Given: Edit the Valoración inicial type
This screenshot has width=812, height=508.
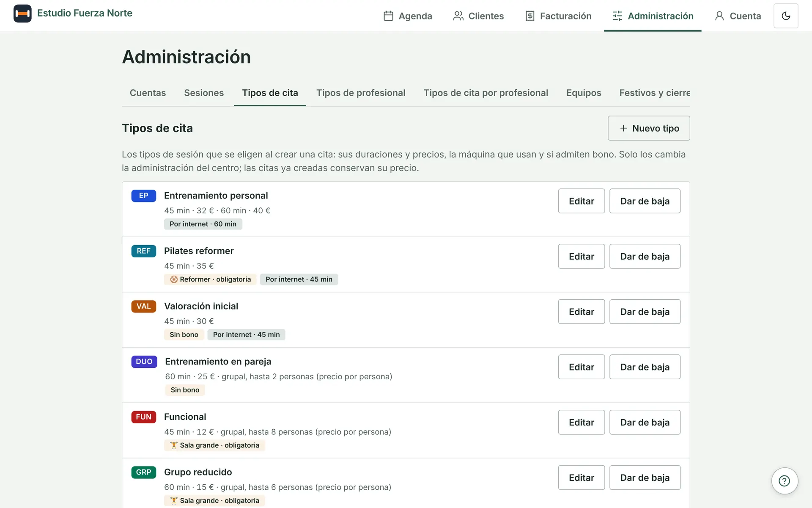Looking at the screenshot, I should (582, 312).
